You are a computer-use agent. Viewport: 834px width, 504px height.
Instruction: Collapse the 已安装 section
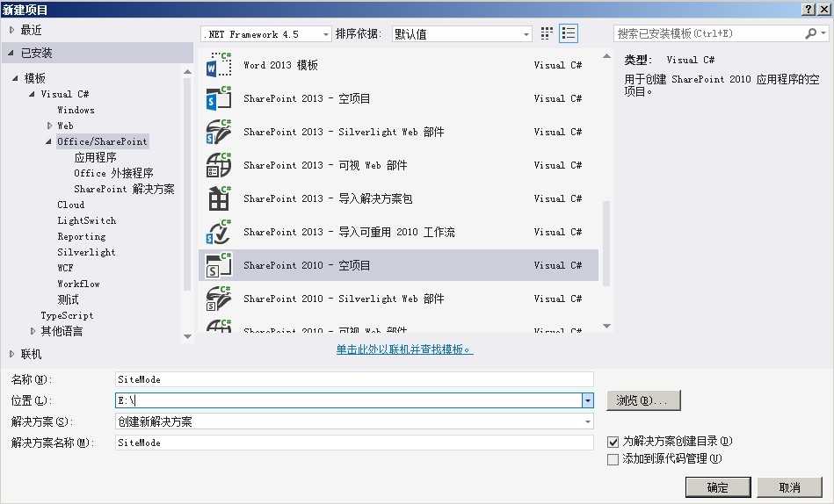coord(11,53)
